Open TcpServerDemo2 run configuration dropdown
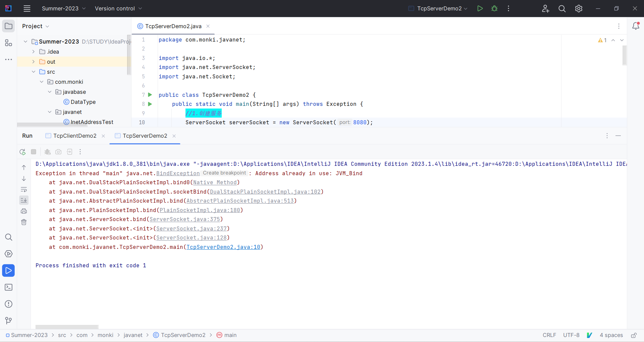The image size is (644, 342). click(x=438, y=8)
